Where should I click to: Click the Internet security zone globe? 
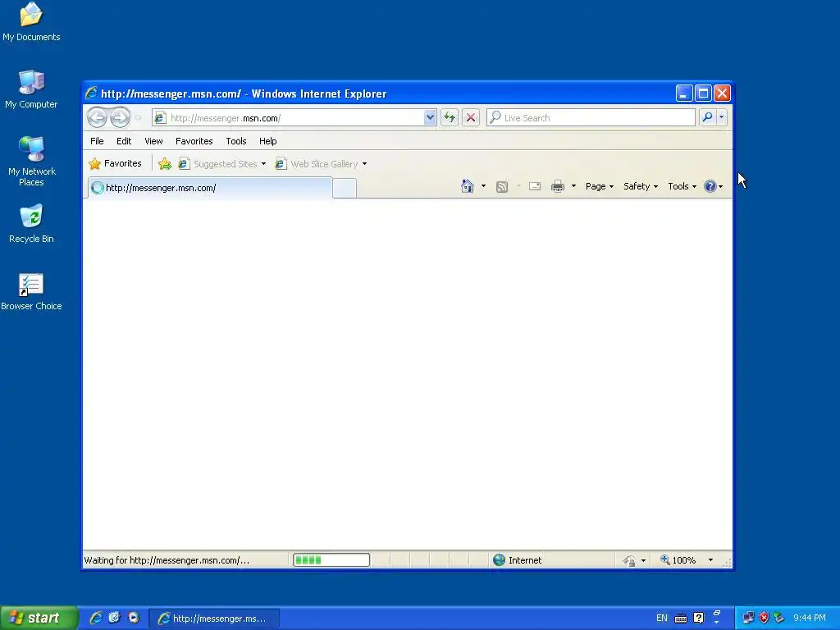tap(500, 559)
